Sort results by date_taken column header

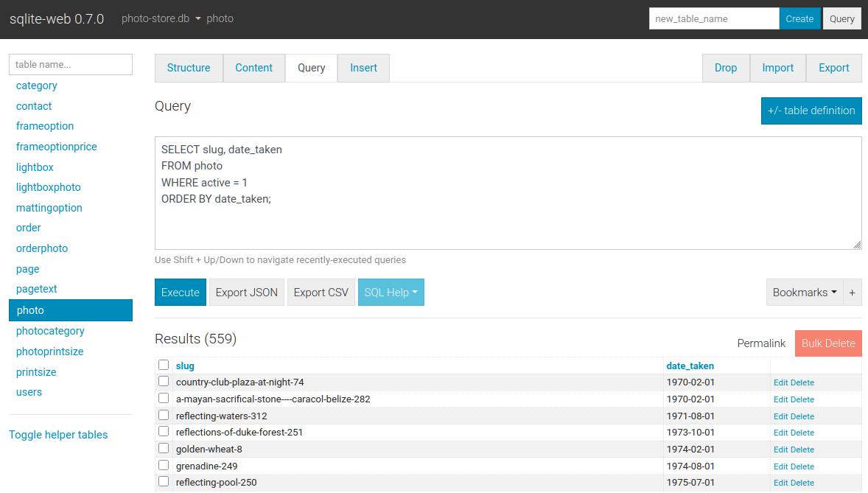[690, 366]
